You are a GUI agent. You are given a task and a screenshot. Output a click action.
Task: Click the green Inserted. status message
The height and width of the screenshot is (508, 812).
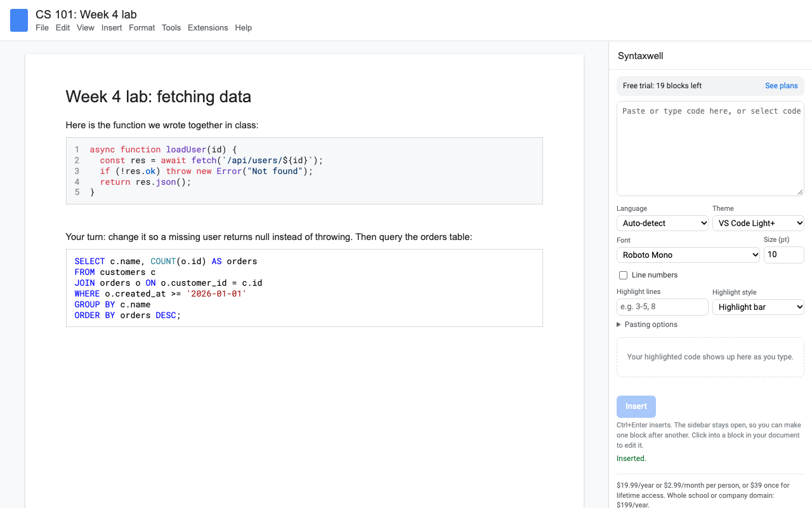pos(631,458)
